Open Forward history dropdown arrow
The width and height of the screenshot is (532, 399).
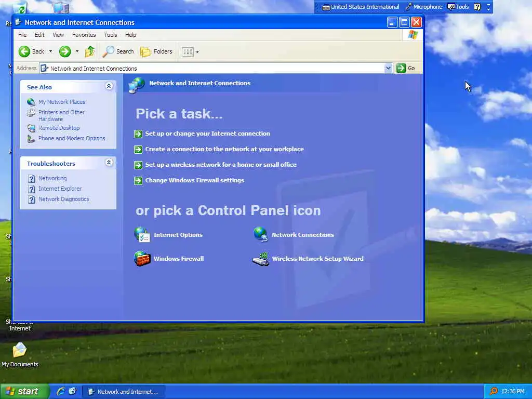77,51
